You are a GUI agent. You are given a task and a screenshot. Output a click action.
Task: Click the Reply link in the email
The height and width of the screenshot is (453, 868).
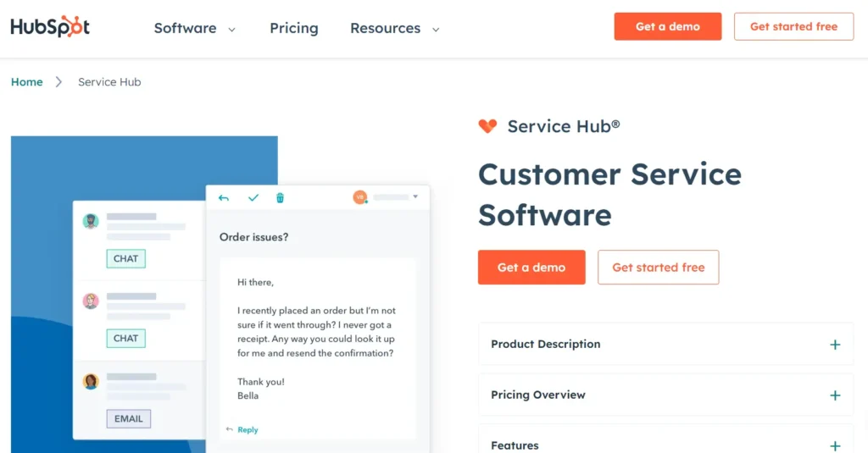248,430
